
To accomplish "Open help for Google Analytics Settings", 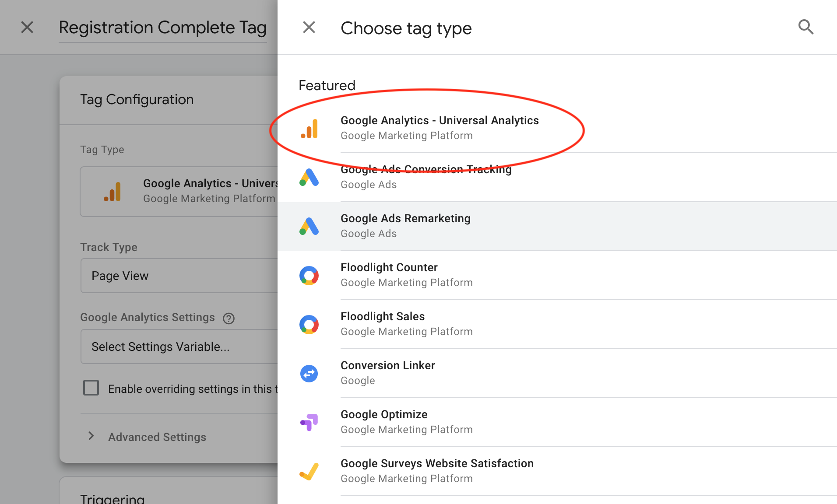I will click(229, 318).
